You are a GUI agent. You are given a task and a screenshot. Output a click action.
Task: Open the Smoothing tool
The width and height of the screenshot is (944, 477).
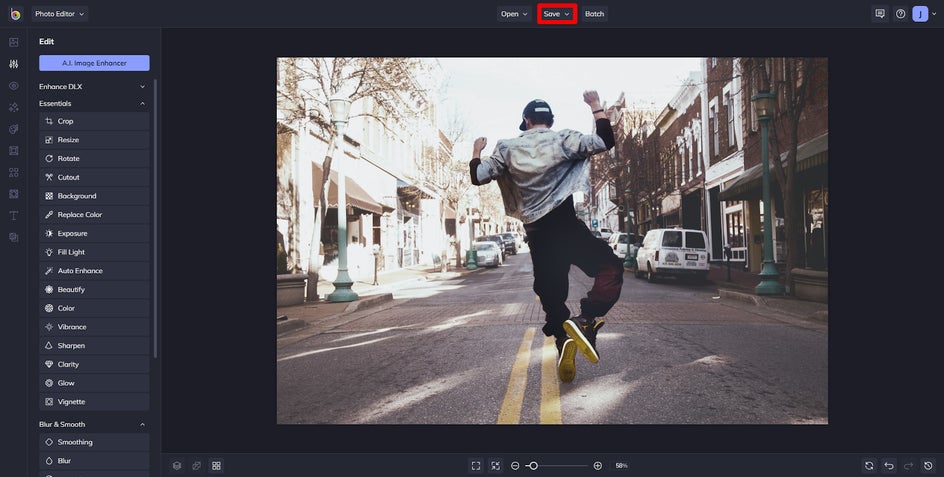coord(95,442)
